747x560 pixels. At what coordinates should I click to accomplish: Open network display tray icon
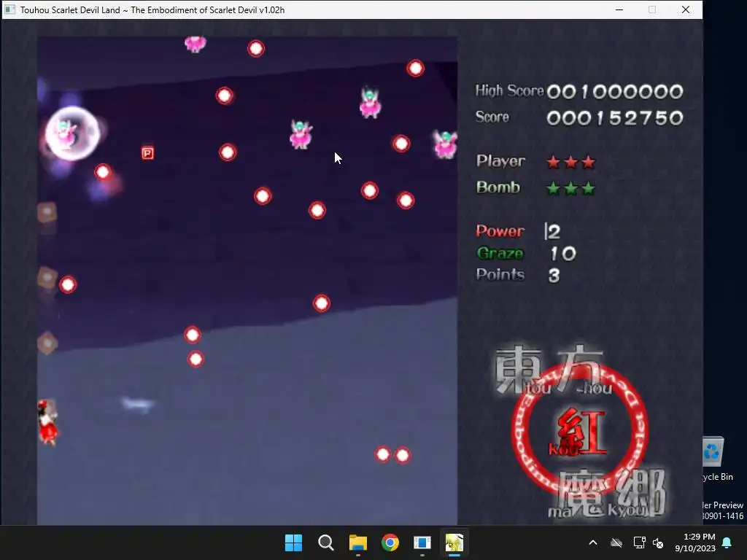click(639, 542)
